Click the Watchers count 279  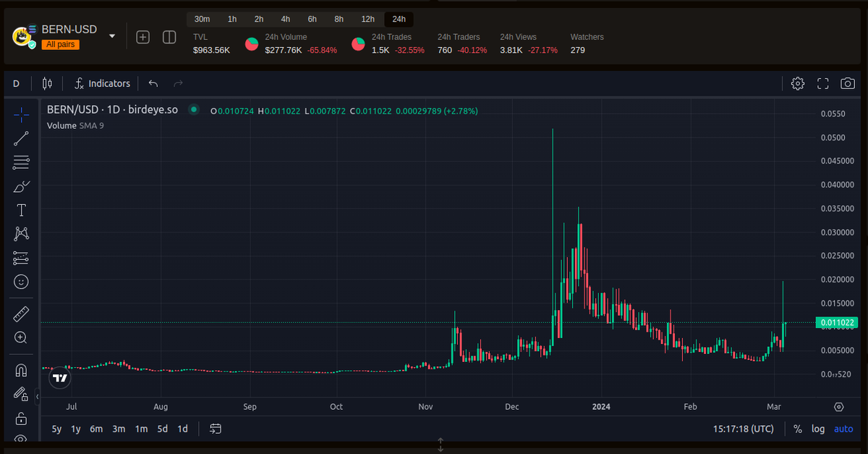577,50
